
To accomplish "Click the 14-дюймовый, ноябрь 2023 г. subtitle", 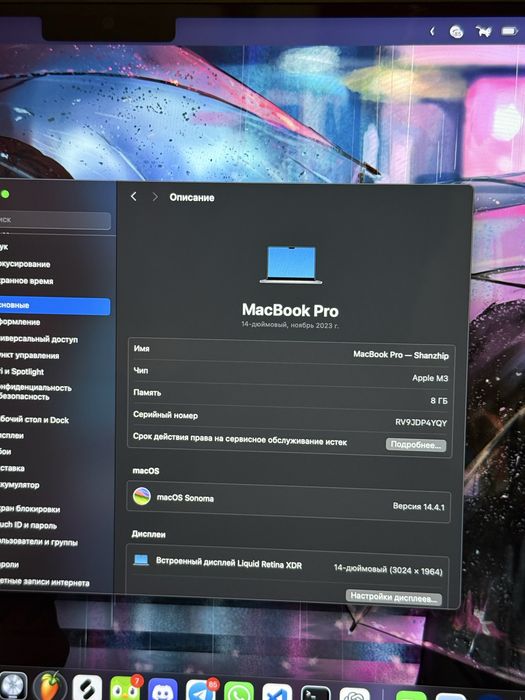I will click(290, 325).
